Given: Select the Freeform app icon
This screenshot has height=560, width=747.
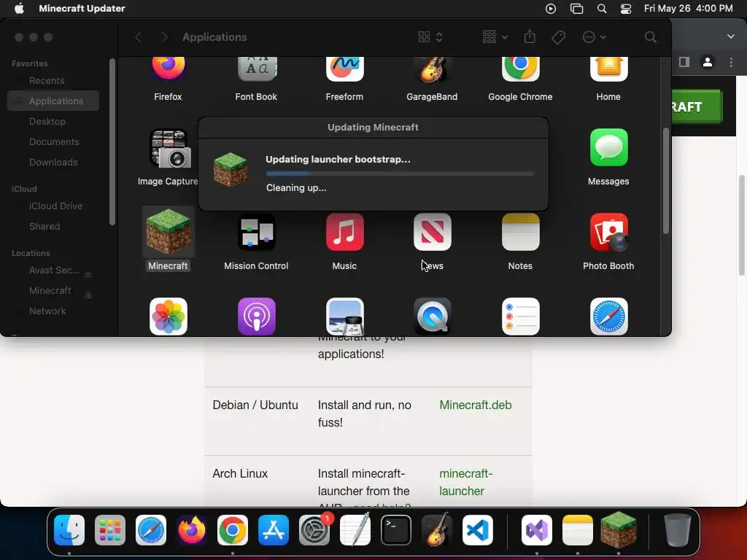Looking at the screenshot, I should pos(344,69).
